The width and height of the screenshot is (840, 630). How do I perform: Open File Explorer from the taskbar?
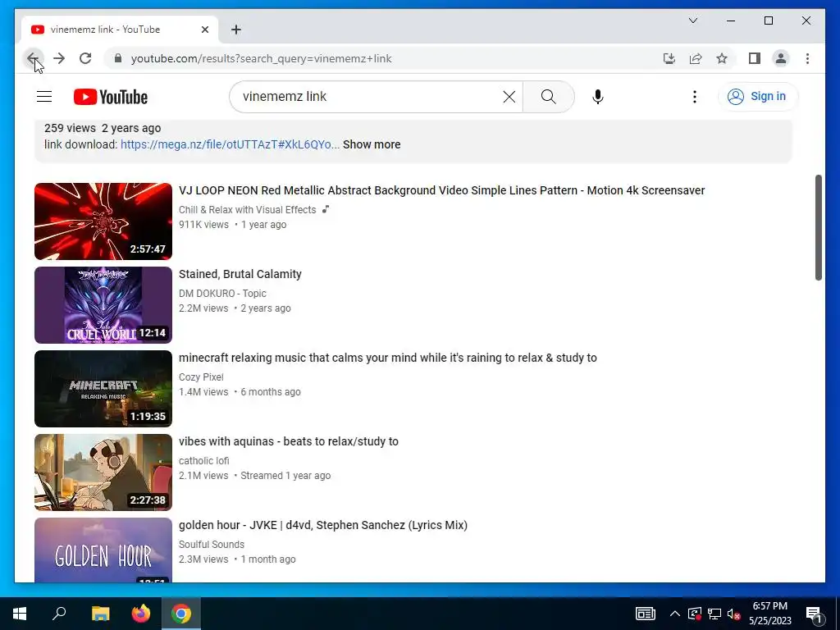click(x=100, y=614)
